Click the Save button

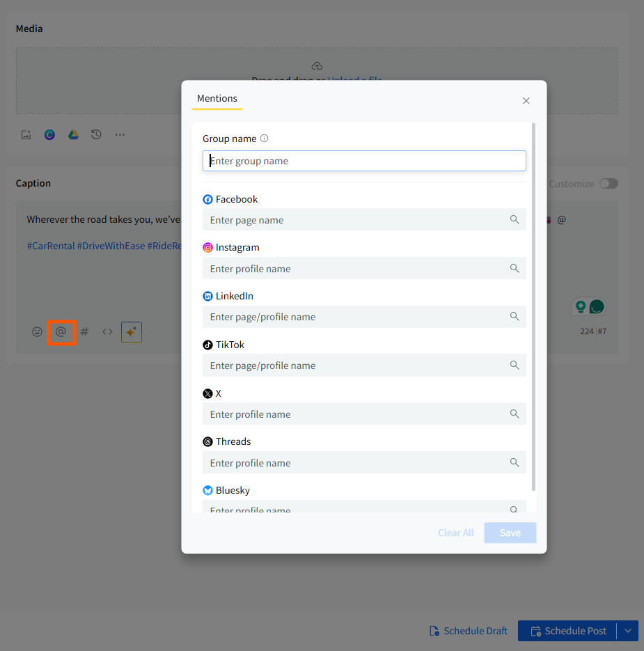510,533
